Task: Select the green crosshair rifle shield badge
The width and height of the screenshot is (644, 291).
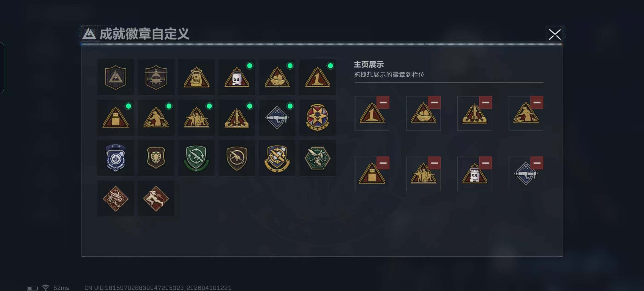Action: (196, 158)
